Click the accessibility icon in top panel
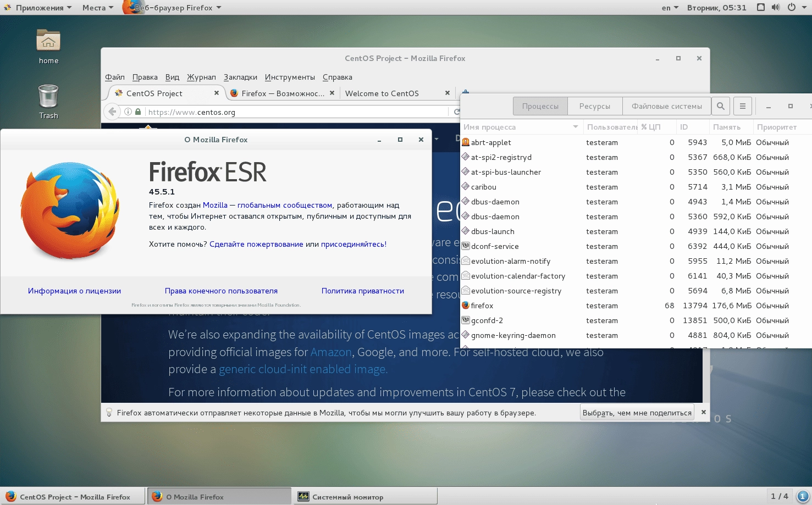The width and height of the screenshot is (812, 505). click(x=761, y=8)
